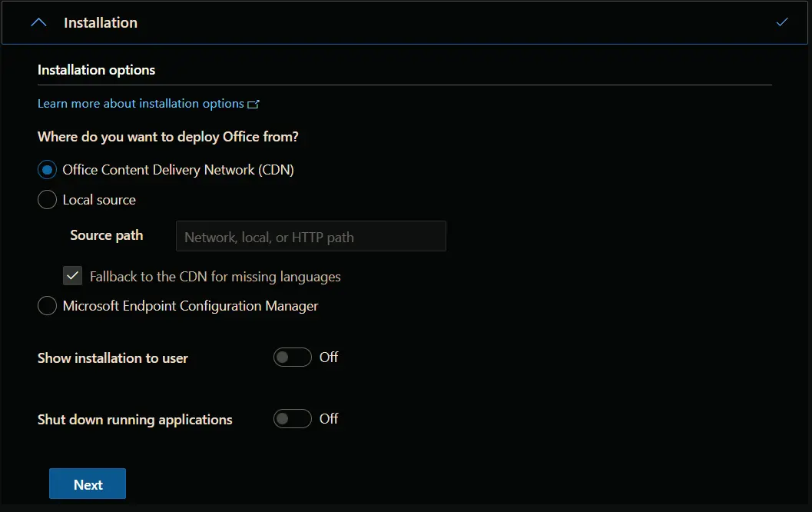Toggle Show installation to user switch
Viewport: 812px width, 512px height.
[x=293, y=357]
